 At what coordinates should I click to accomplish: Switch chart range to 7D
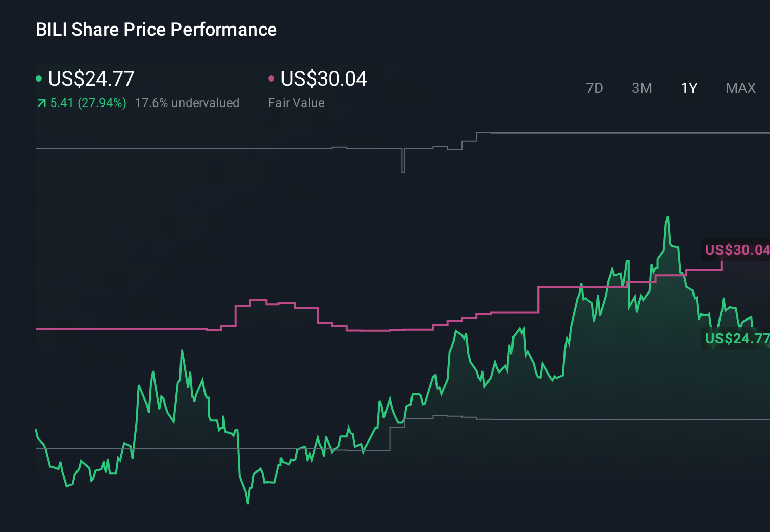[594, 88]
